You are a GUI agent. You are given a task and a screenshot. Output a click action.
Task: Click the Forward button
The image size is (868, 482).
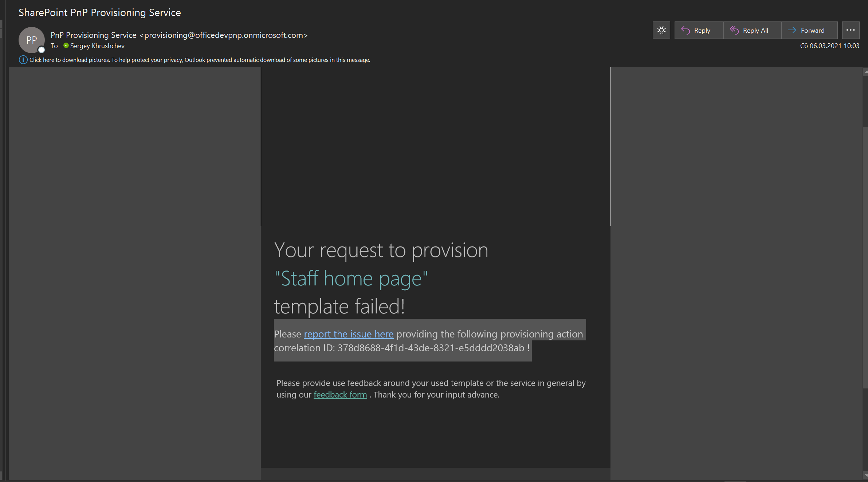tap(809, 30)
